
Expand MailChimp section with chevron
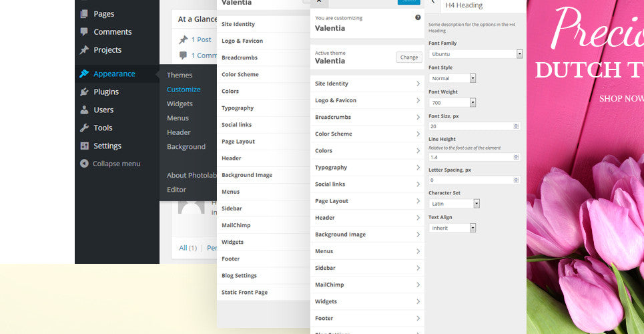tap(367, 285)
